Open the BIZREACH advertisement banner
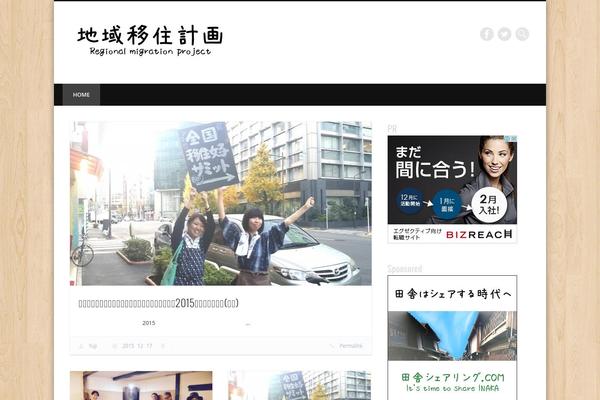The image size is (600, 400). point(452,189)
